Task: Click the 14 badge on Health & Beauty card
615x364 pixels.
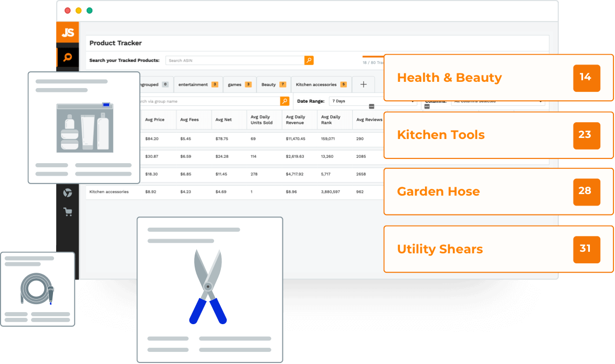Action: click(x=586, y=77)
